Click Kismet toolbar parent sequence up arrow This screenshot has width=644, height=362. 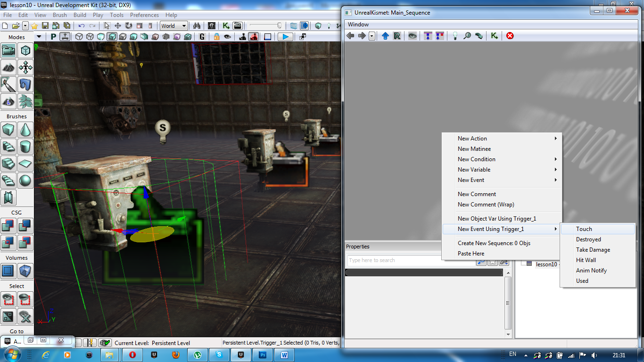pyautogui.click(x=385, y=36)
